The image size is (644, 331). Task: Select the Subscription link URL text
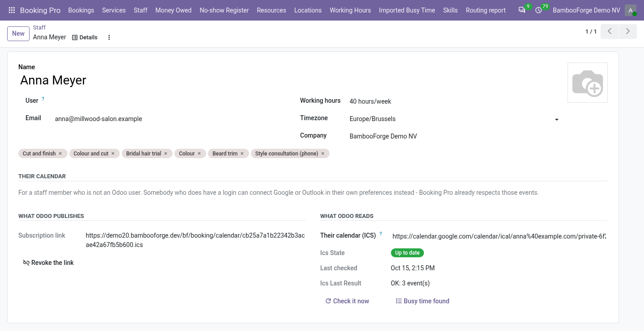[195, 240]
